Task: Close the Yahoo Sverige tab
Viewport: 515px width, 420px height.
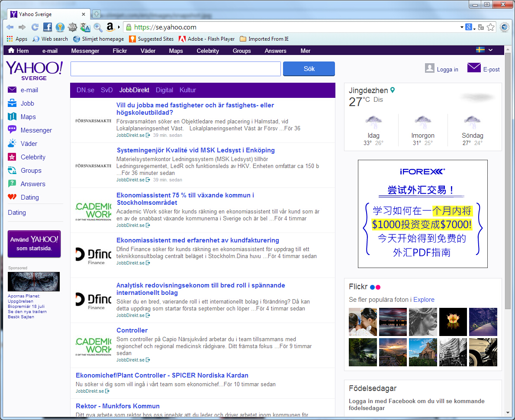Action: tap(84, 14)
